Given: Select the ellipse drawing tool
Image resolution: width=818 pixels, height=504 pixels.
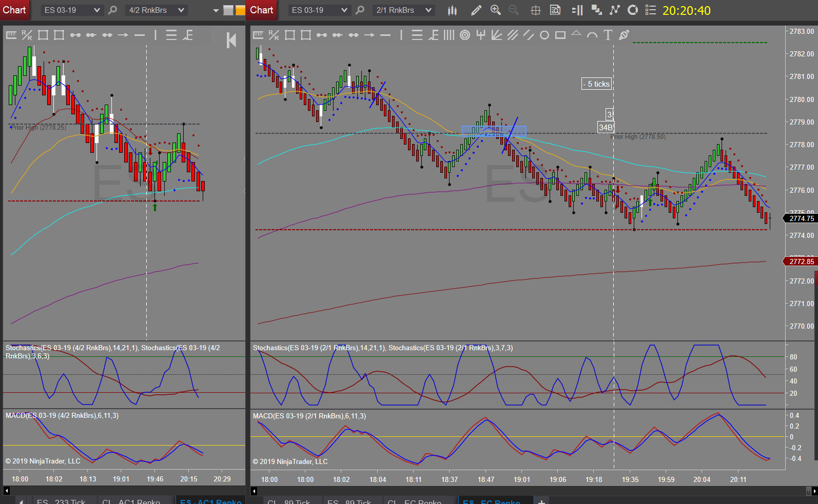Looking at the screenshot, I should pyautogui.click(x=544, y=35).
